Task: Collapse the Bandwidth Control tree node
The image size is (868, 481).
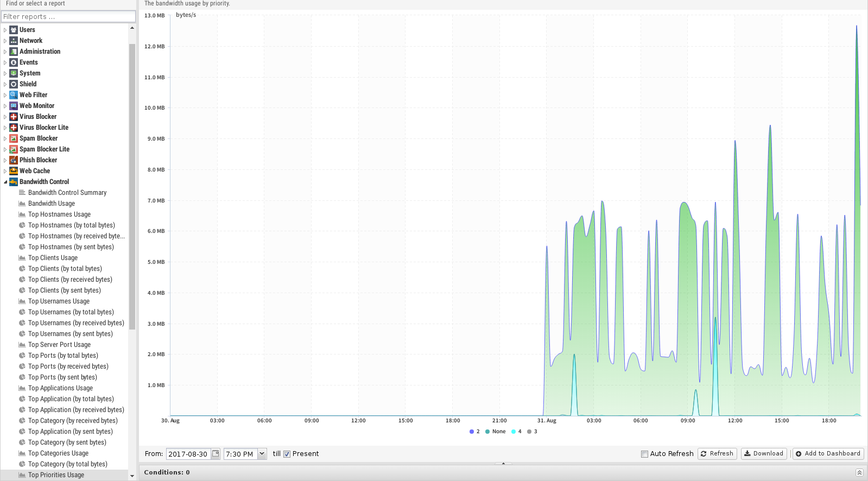Action: coord(5,182)
